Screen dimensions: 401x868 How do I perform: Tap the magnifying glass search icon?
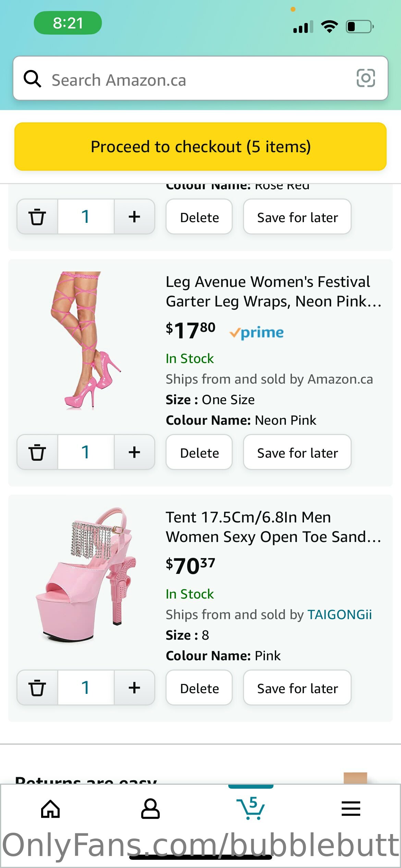(x=33, y=79)
